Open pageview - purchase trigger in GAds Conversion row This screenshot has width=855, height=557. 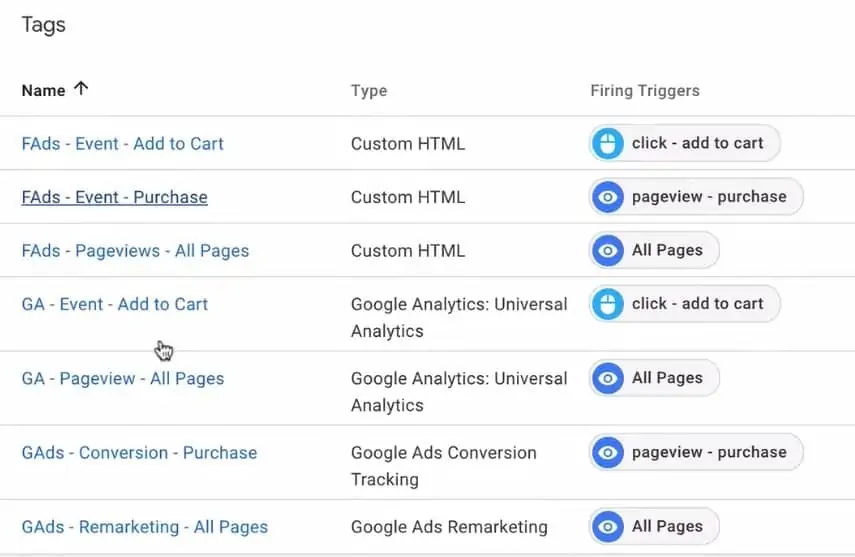(696, 452)
